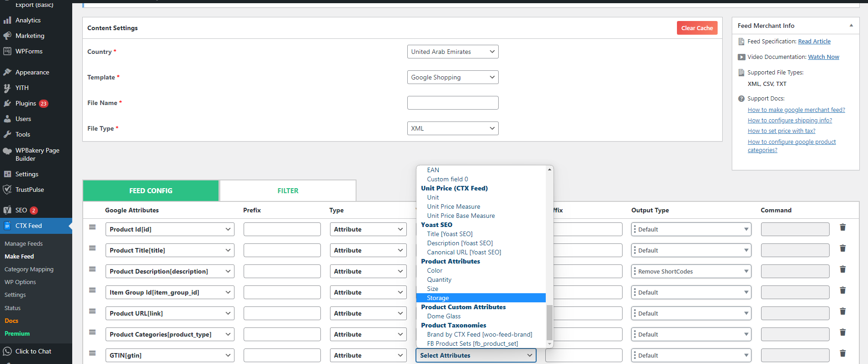Delete the Product Id row with trash icon
The image size is (868, 364).
[x=843, y=227]
